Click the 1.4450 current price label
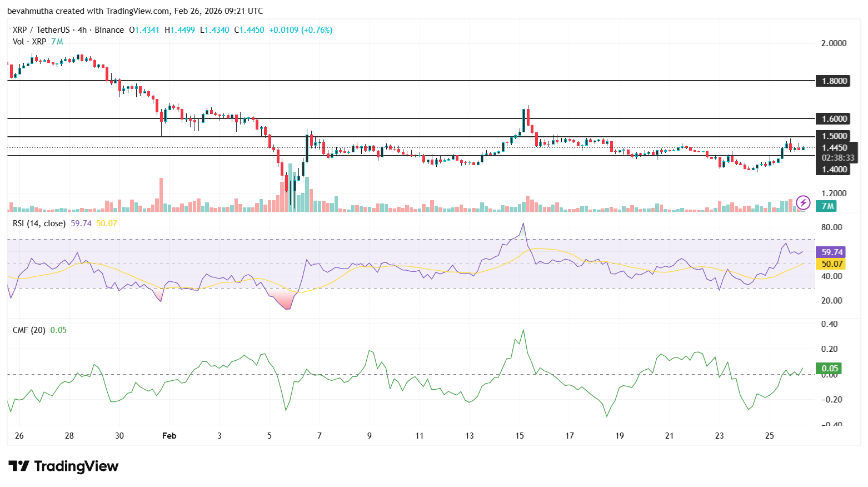This screenshot has height=487, width=868. (836, 147)
